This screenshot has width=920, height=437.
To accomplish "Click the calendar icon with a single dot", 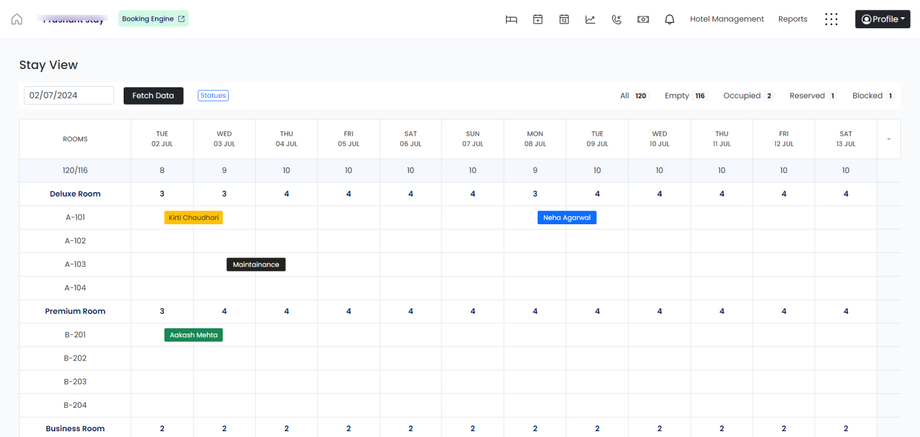I will (537, 19).
